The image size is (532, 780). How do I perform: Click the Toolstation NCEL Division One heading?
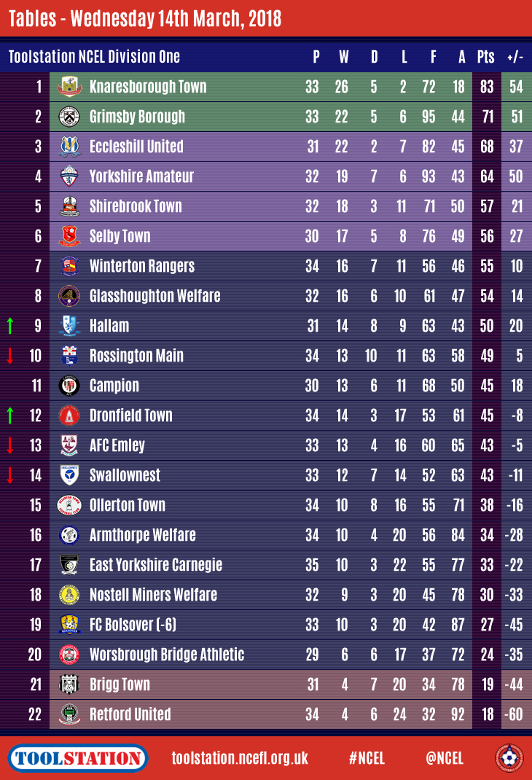(94, 57)
